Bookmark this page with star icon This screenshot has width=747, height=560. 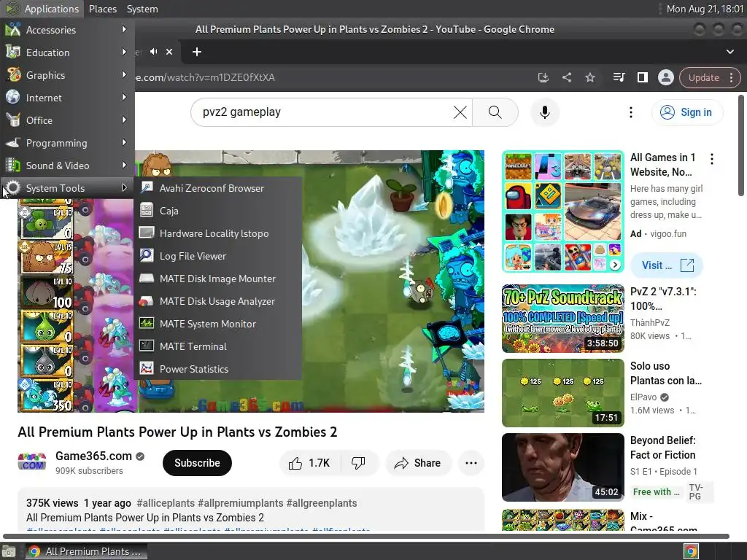click(x=589, y=77)
